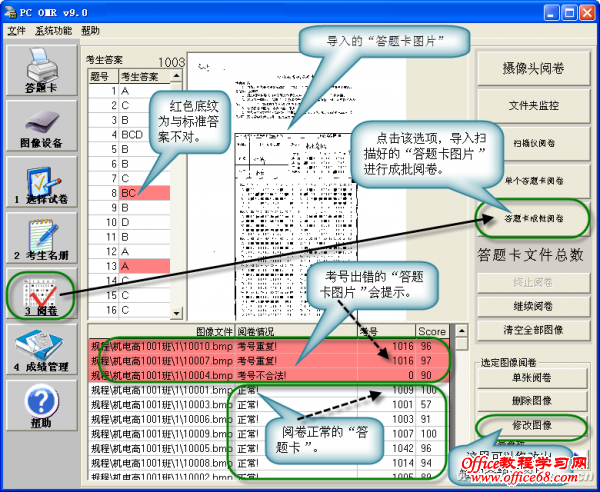The width and height of the screenshot is (600, 492).
Task: Minimize the PC OMR window
Action: point(551,13)
